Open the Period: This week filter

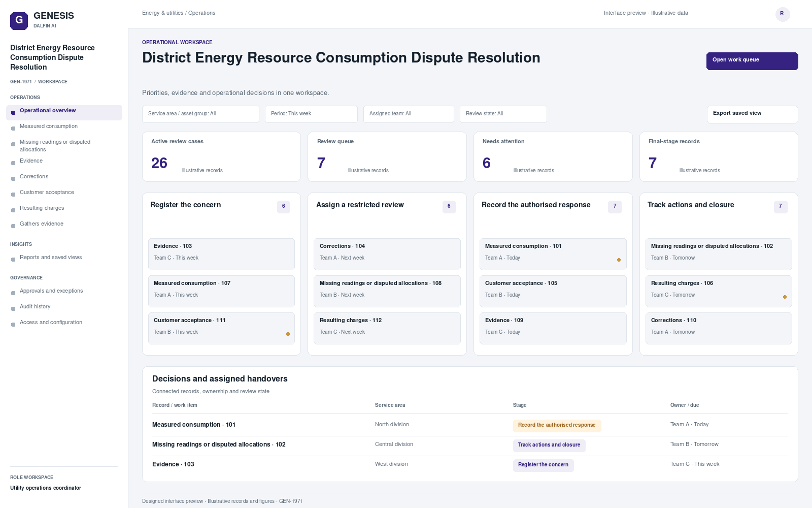coord(311,114)
